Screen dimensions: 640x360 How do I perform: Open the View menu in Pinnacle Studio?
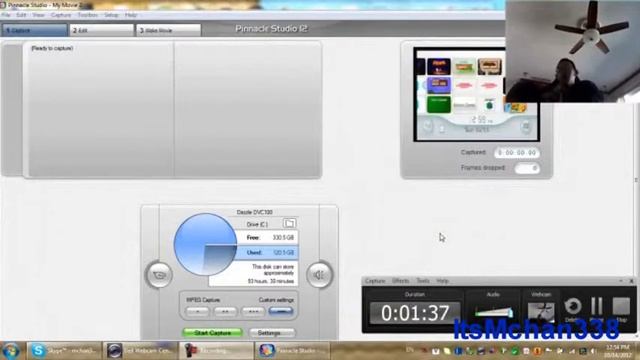[x=38, y=15]
